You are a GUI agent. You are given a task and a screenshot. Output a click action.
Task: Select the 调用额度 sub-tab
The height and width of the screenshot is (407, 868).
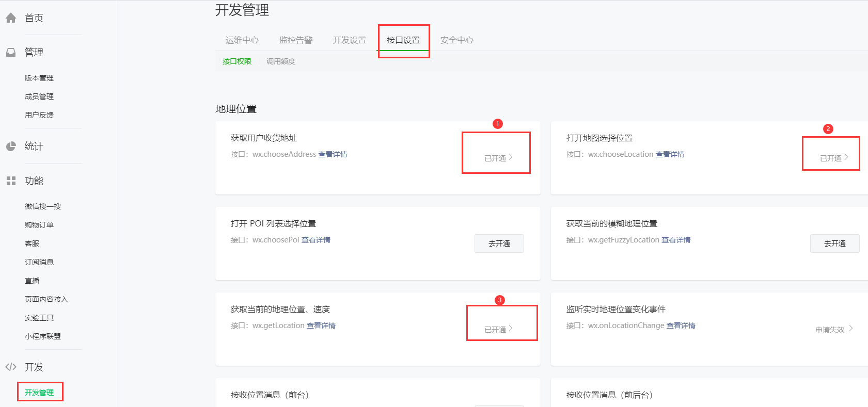[281, 61]
